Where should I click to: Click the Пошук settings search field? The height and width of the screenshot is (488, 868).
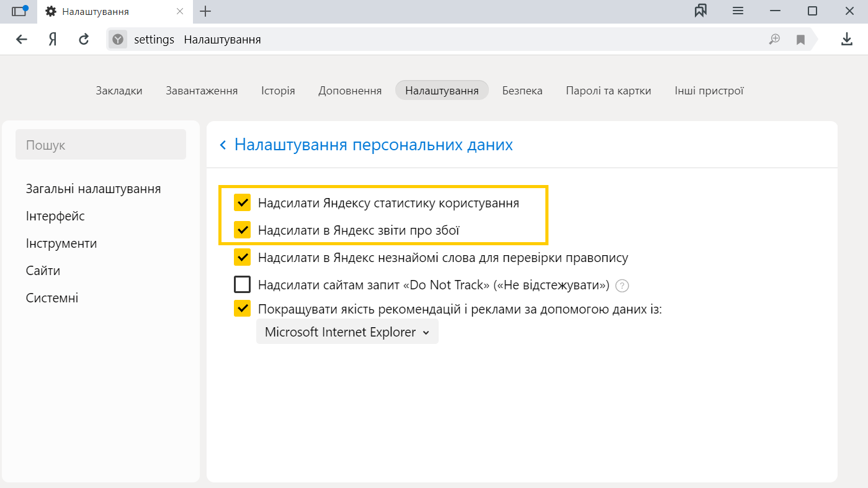click(x=101, y=145)
